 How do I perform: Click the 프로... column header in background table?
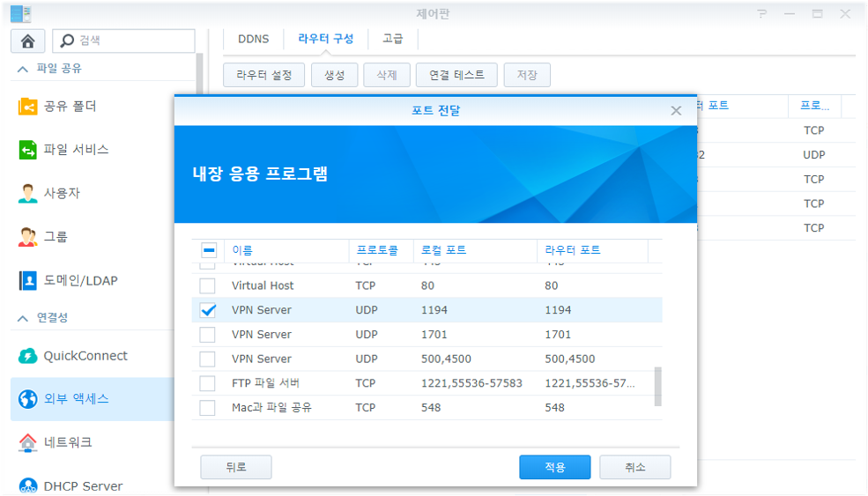[814, 106]
